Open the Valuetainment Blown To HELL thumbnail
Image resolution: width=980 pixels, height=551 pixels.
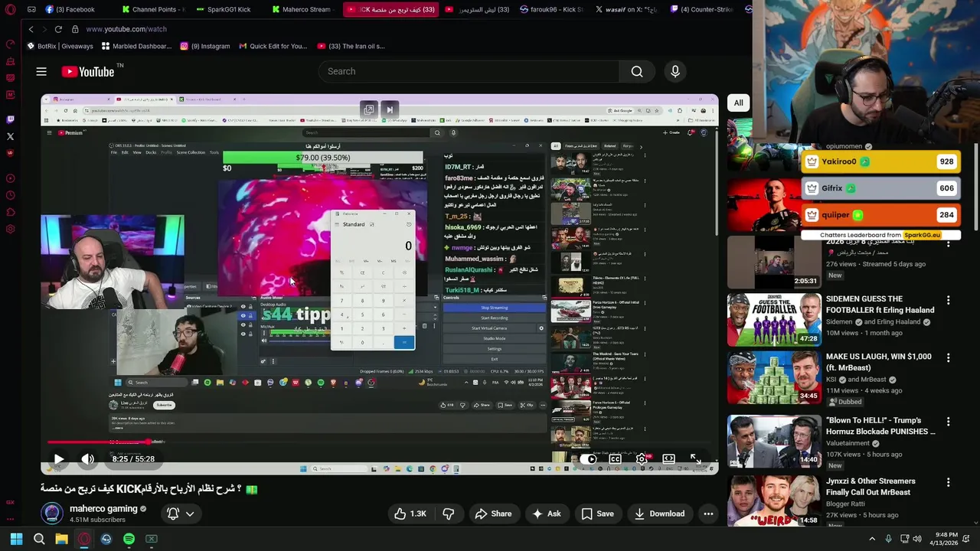pos(774,441)
